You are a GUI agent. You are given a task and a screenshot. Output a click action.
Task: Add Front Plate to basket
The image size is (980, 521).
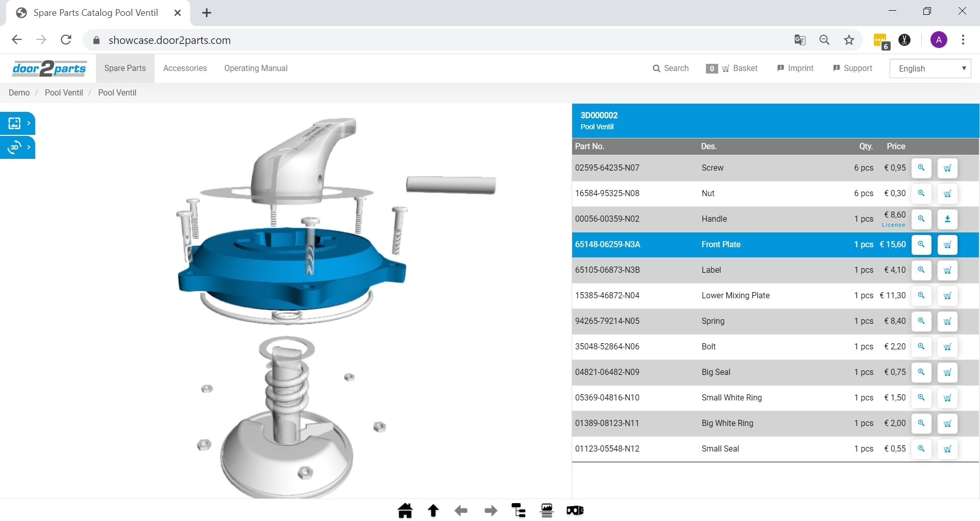[x=947, y=245]
